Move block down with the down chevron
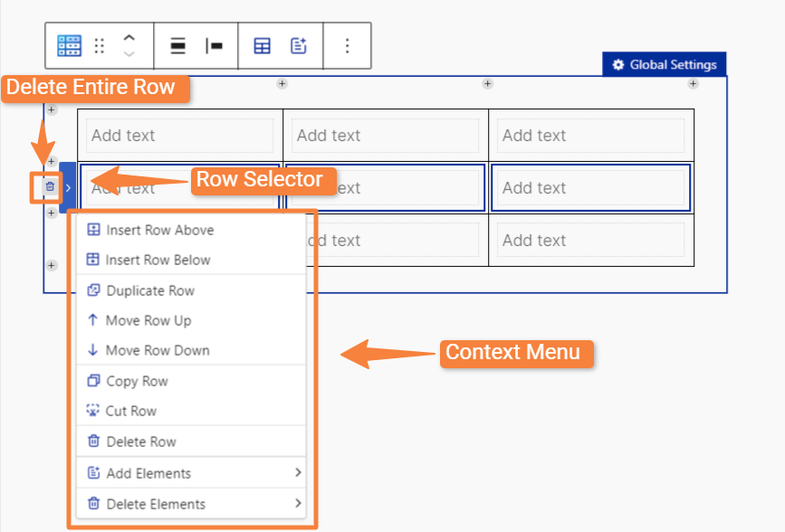Viewport: 785px width, 532px height. (129, 53)
